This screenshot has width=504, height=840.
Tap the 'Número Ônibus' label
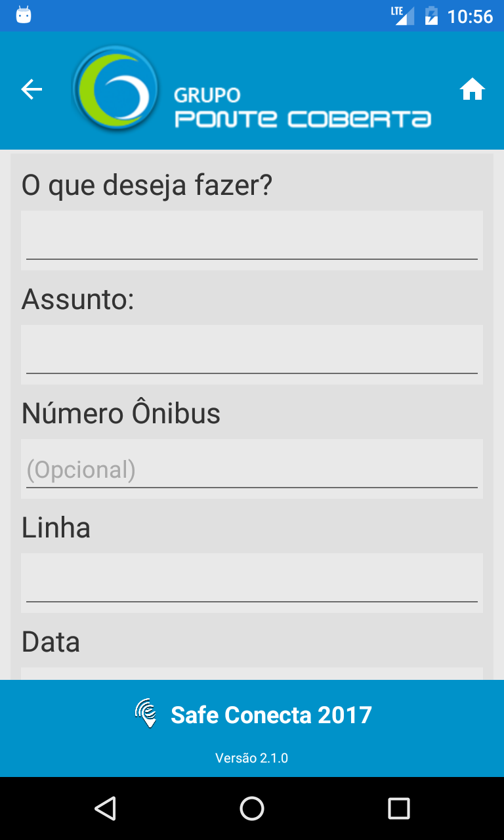click(121, 413)
